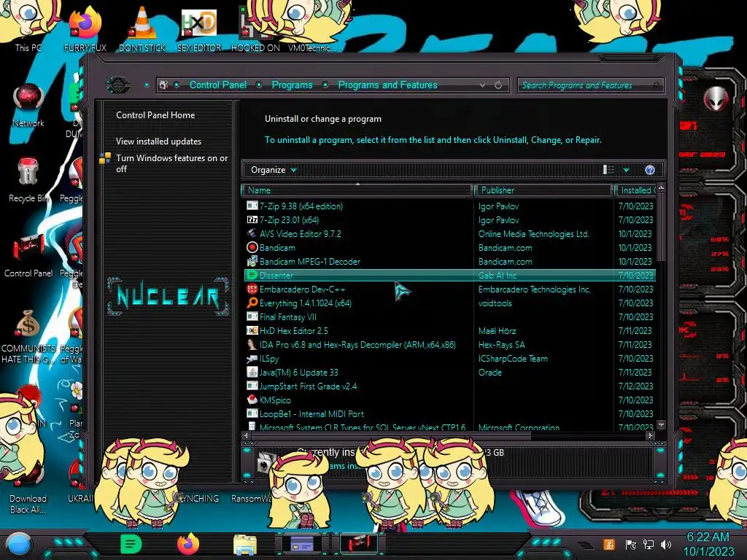Open the Organize dropdown menu
Viewport: 747px width, 560px height.
pos(274,170)
